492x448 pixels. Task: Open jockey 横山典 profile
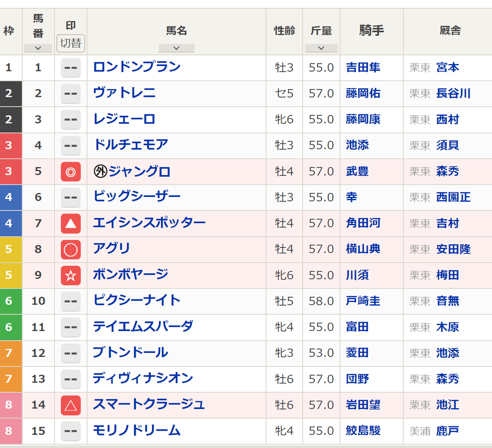(x=363, y=249)
